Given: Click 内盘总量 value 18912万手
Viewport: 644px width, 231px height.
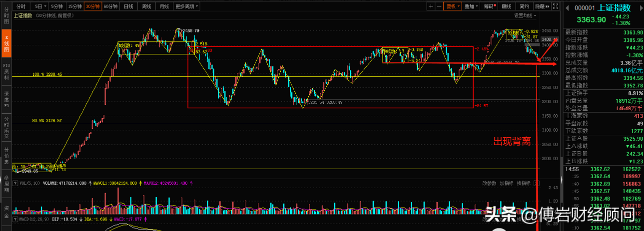Looking at the screenshot, I should click(630, 100).
